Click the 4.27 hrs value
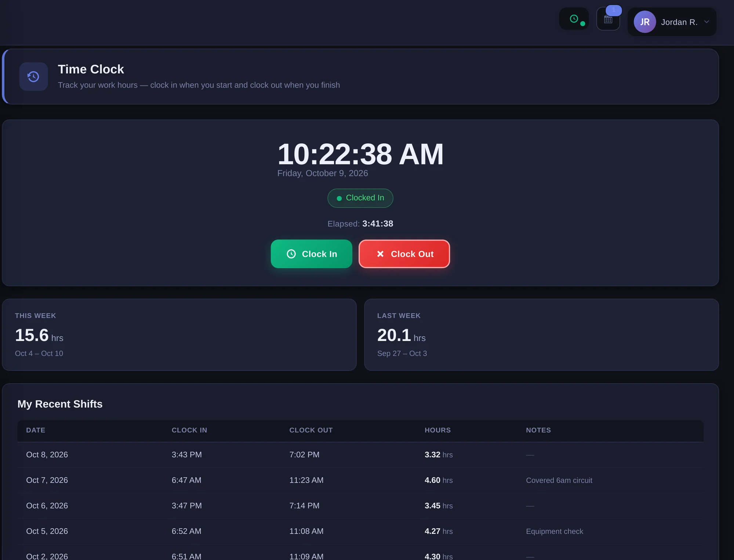Viewport: 734px width, 560px height. 439,531
